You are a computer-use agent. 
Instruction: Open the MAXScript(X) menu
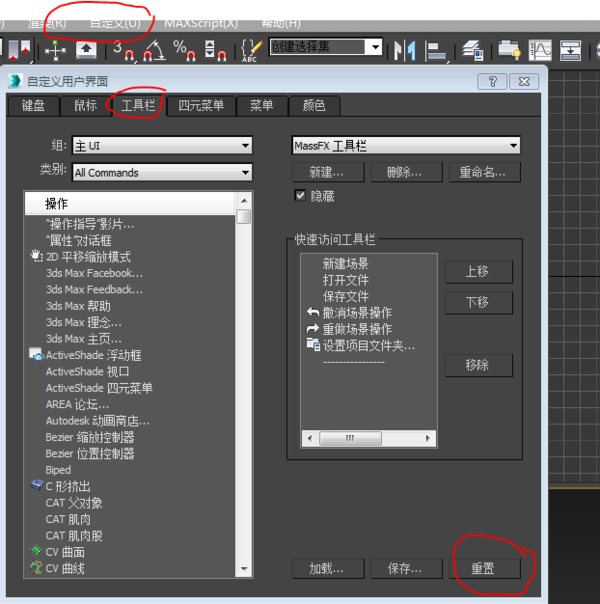(201, 24)
